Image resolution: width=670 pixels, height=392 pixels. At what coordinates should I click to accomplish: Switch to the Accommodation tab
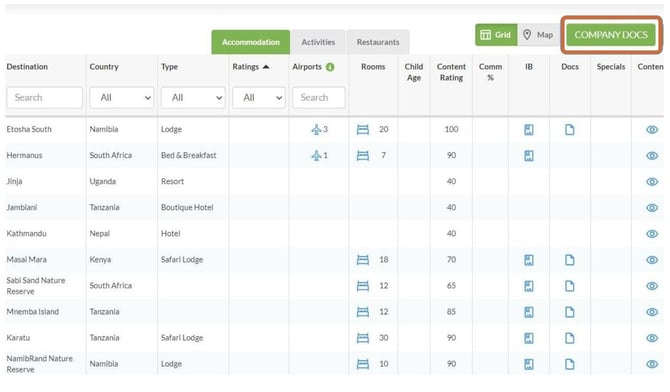pyautogui.click(x=250, y=42)
